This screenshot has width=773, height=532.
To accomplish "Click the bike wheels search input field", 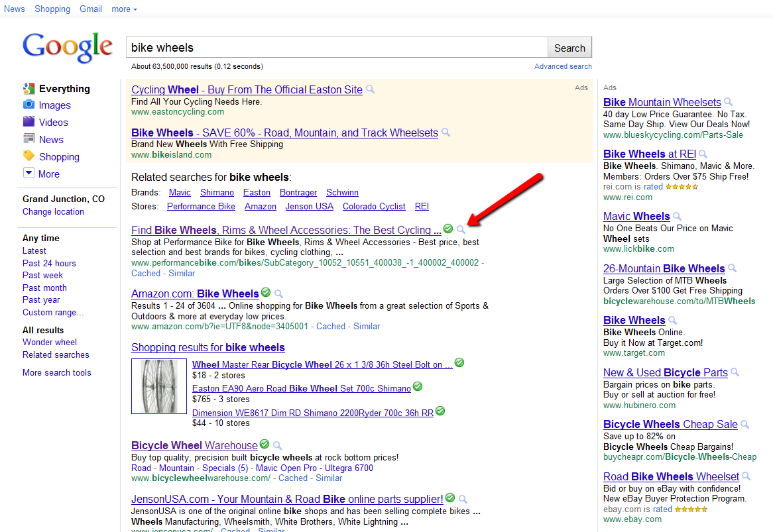I will pyautogui.click(x=337, y=48).
